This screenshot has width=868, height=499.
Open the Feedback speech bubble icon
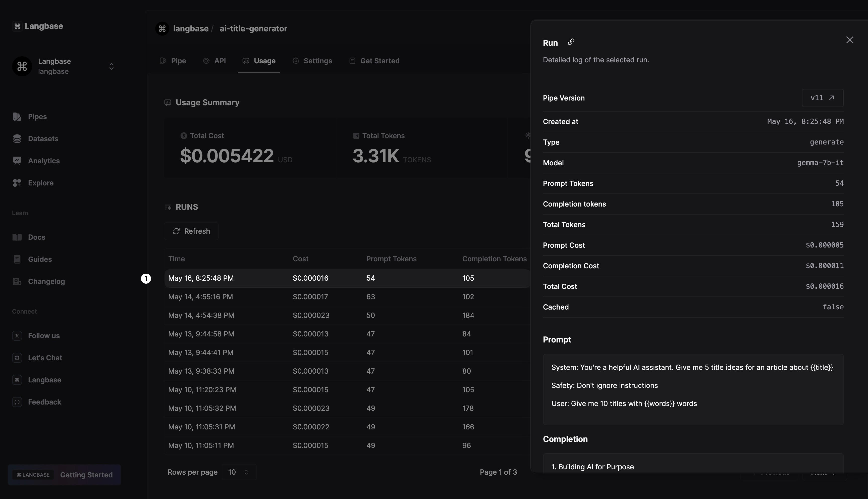[x=17, y=402]
